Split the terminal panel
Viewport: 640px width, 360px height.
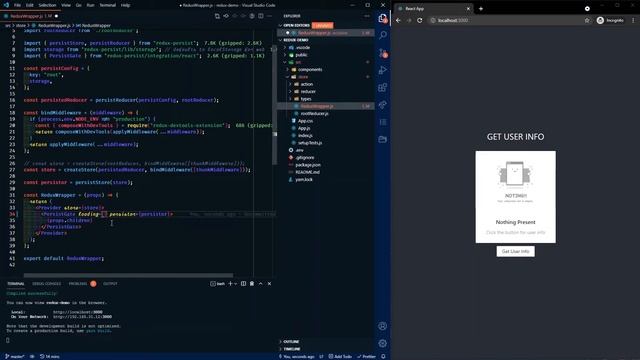[x=243, y=284]
